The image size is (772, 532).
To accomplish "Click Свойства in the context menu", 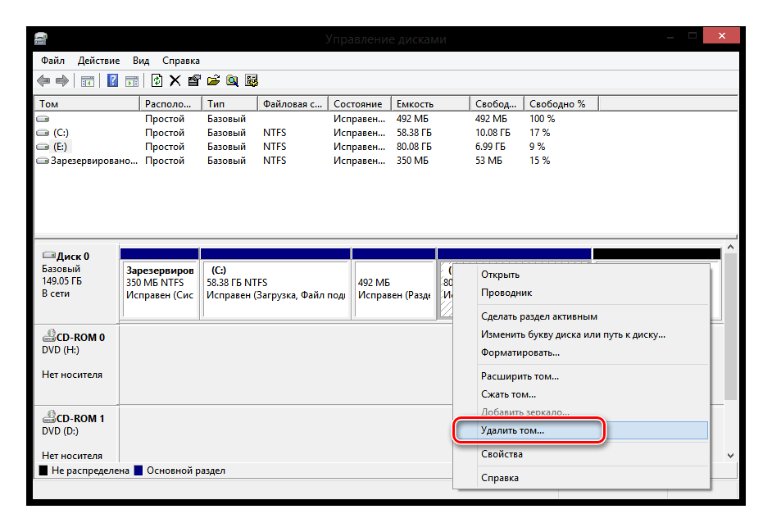I will (502, 454).
